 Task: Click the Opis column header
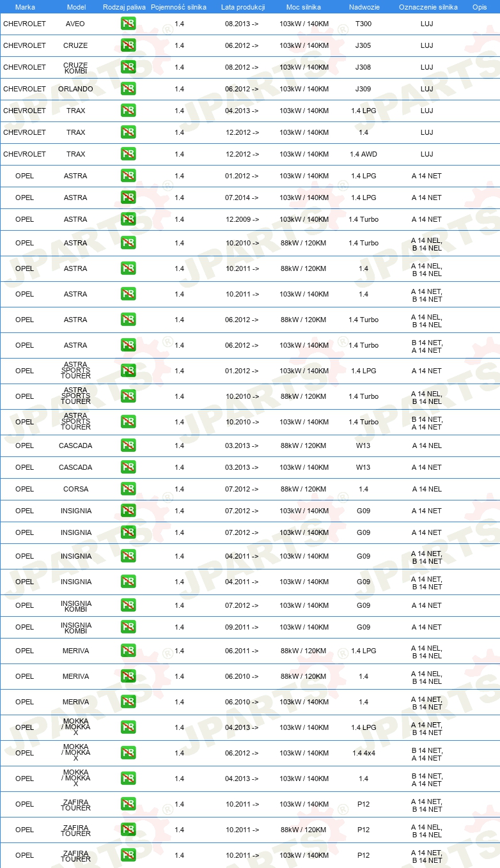point(480,7)
